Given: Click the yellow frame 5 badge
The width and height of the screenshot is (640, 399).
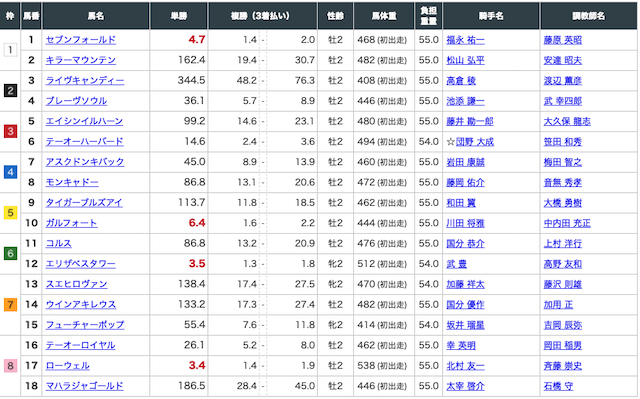Looking at the screenshot, I should [x=10, y=213].
